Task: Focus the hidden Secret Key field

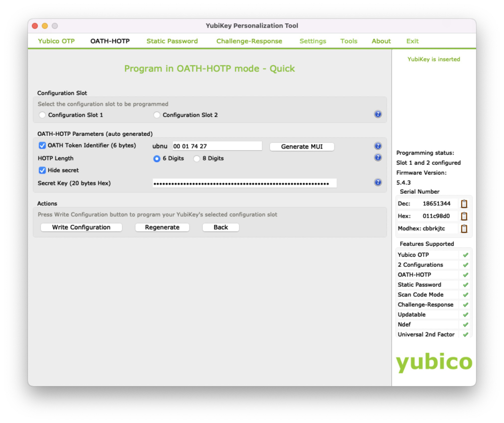Action: (244, 183)
